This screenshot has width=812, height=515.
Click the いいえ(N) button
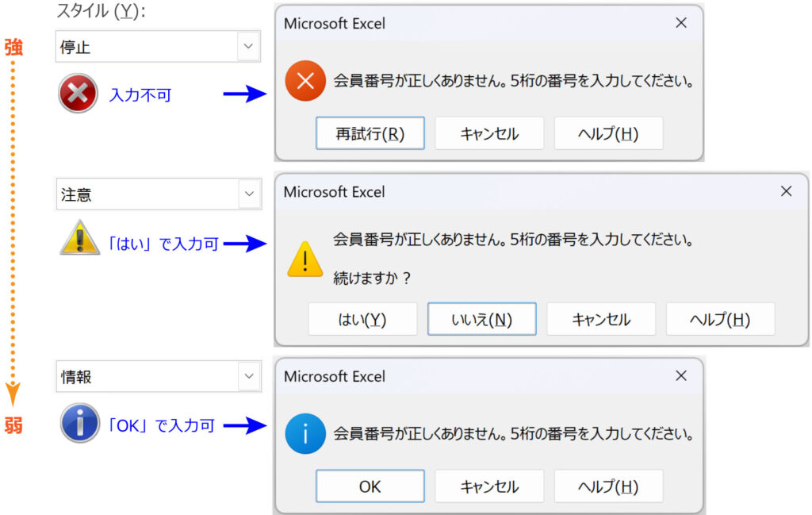[481, 319]
